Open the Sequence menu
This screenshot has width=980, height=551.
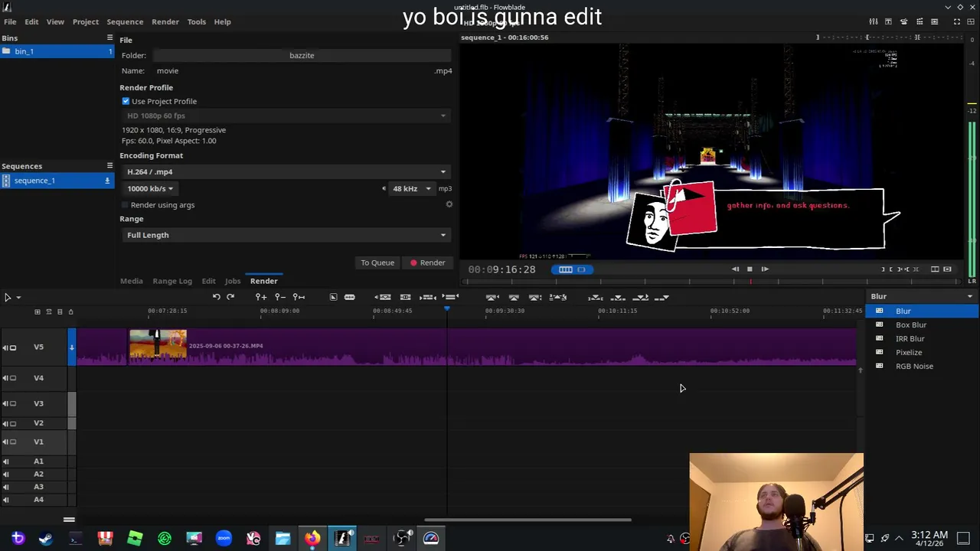[125, 21]
